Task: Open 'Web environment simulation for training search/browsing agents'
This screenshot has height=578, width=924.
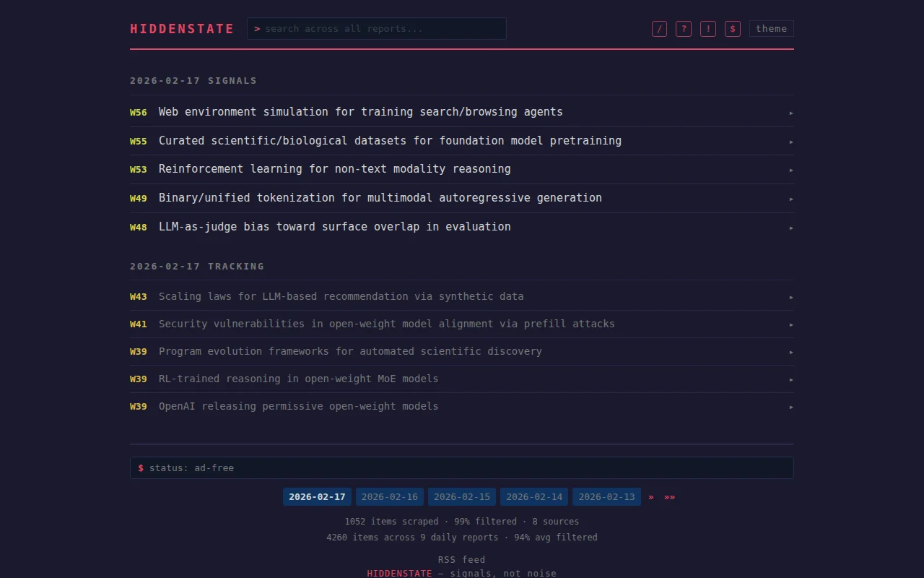Action: click(361, 112)
